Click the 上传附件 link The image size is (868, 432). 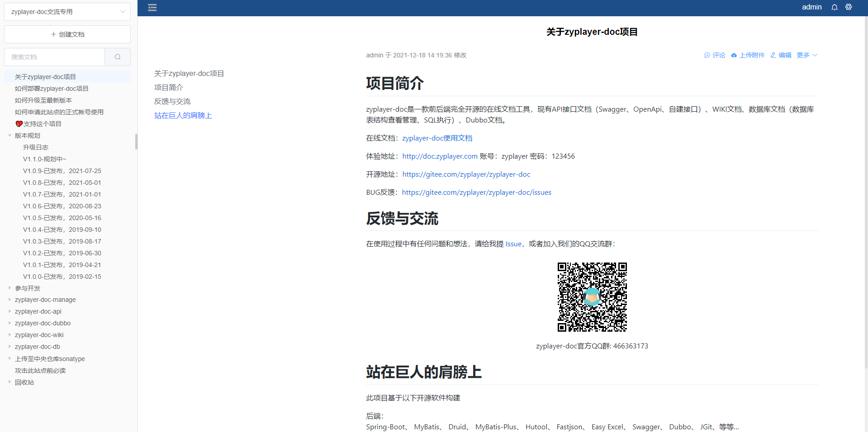pyautogui.click(x=752, y=55)
